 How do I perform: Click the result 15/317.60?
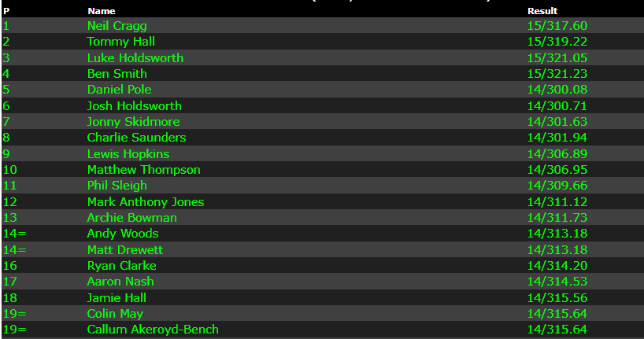pyautogui.click(x=557, y=26)
